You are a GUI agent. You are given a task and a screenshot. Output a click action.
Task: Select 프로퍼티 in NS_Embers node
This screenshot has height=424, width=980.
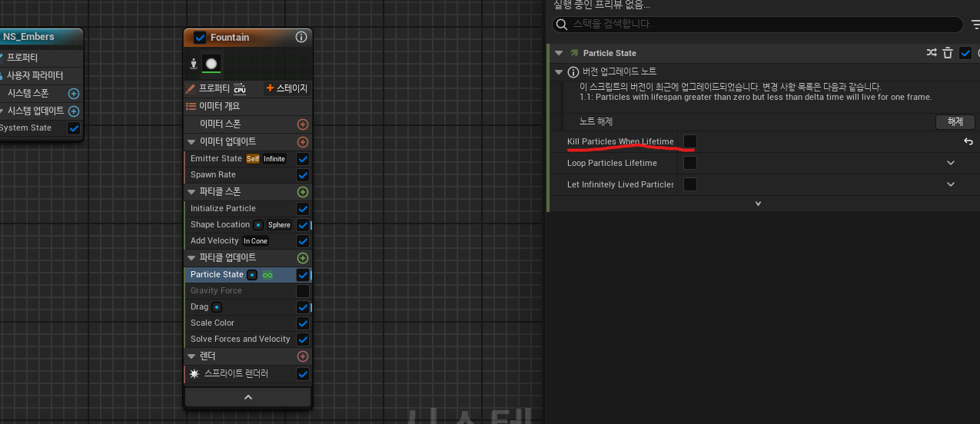22,58
